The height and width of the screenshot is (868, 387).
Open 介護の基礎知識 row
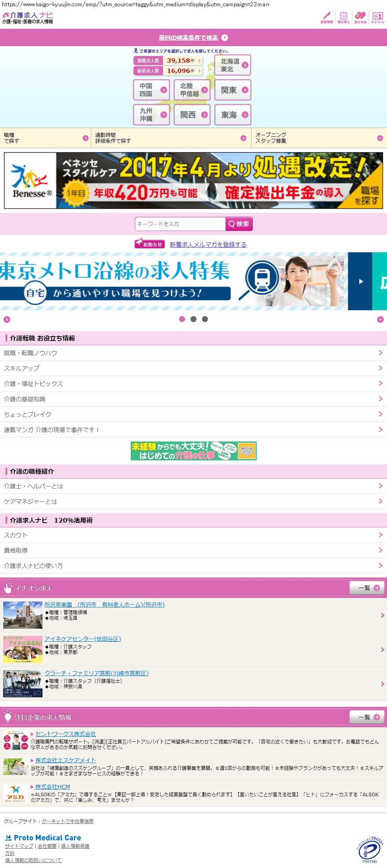click(x=193, y=399)
